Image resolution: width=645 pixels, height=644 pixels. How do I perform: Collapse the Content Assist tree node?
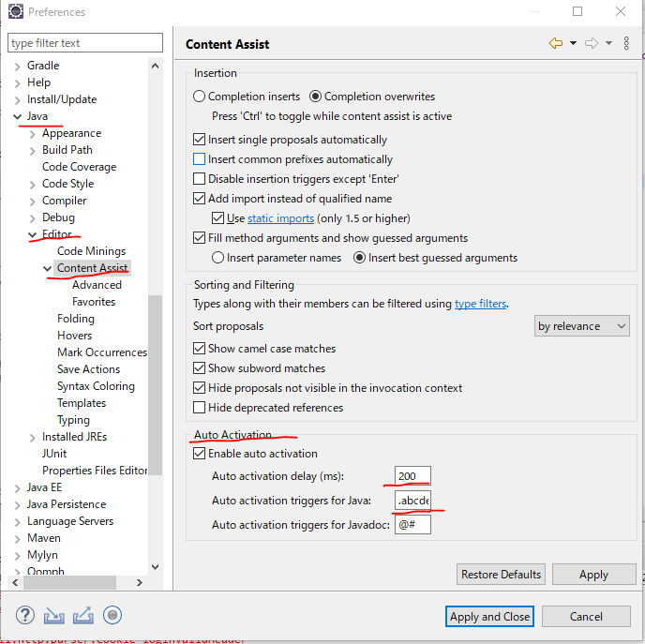point(47,268)
